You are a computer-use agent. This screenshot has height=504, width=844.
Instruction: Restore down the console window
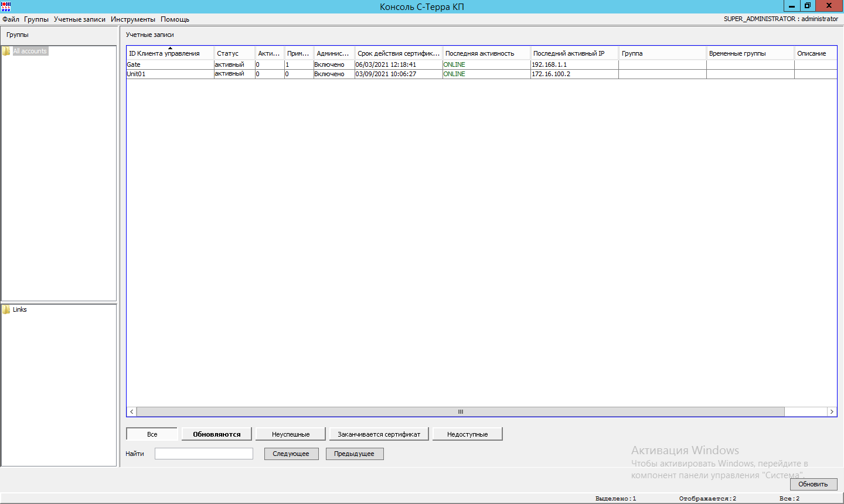point(808,6)
